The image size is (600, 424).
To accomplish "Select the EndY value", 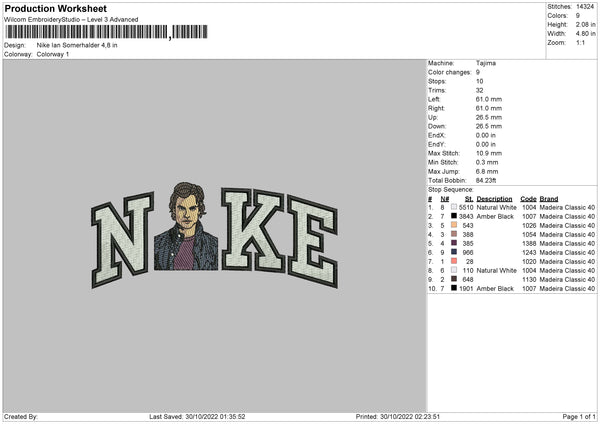I will click(486, 144).
